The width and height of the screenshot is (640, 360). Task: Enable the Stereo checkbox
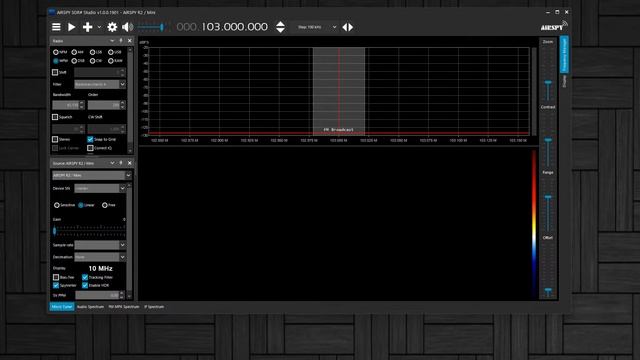(55, 139)
